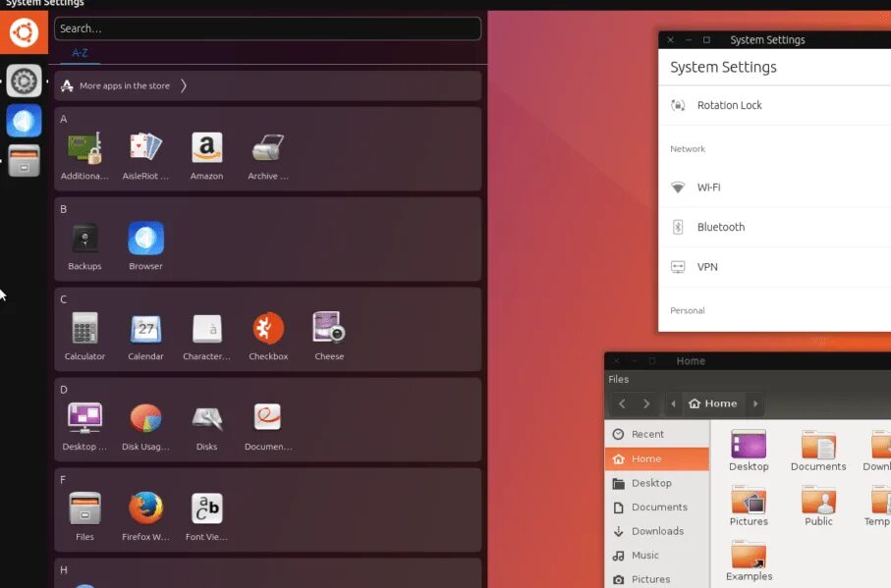Open VPN settings
The image size is (891, 588).
[774, 267]
